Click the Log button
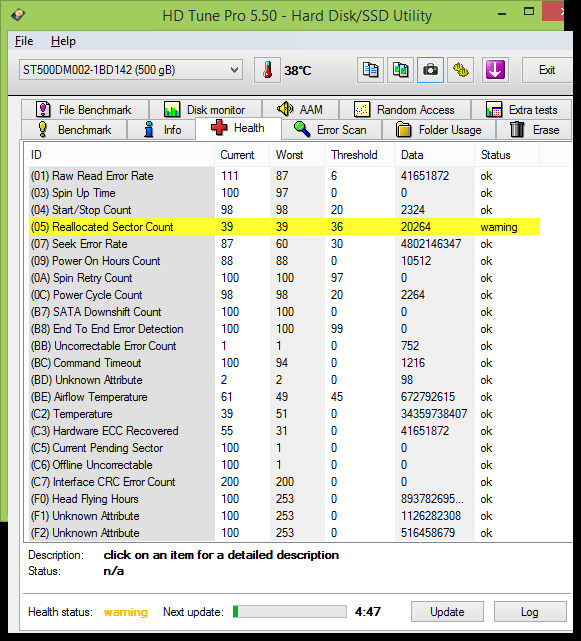 [x=530, y=612]
